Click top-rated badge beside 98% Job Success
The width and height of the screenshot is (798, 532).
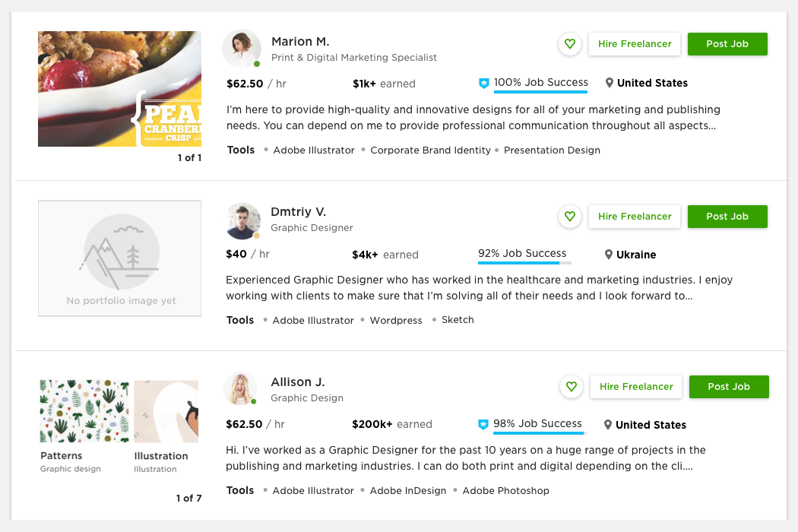tap(483, 424)
